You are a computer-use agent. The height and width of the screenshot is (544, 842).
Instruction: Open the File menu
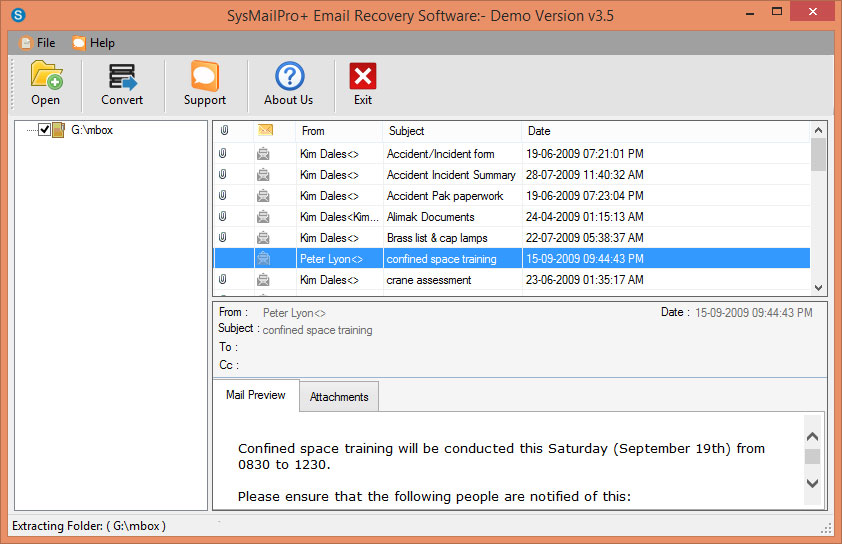38,43
